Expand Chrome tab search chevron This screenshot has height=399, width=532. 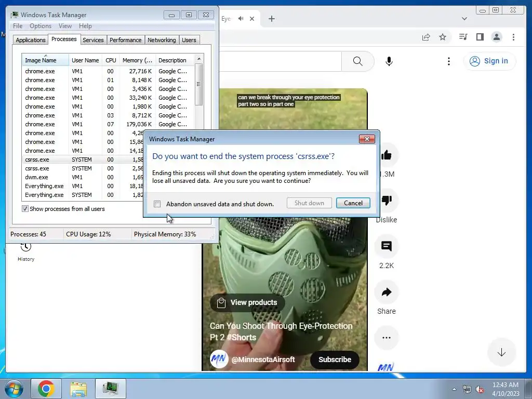click(x=464, y=19)
